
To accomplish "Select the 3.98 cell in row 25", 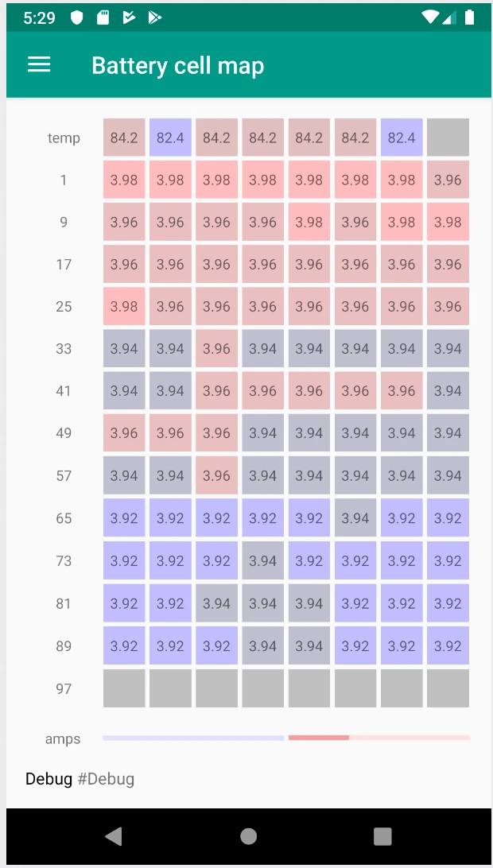I will pos(124,307).
